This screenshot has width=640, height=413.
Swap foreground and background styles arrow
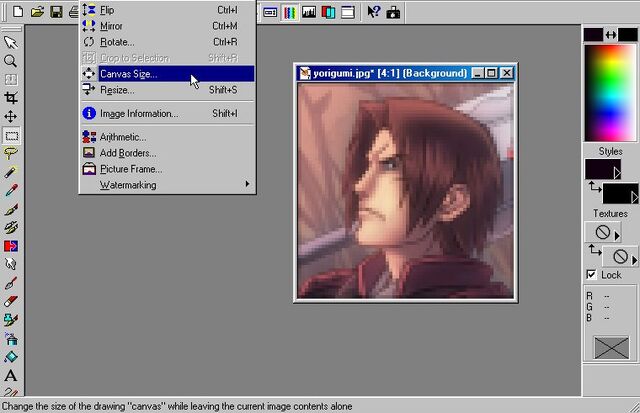click(x=595, y=187)
